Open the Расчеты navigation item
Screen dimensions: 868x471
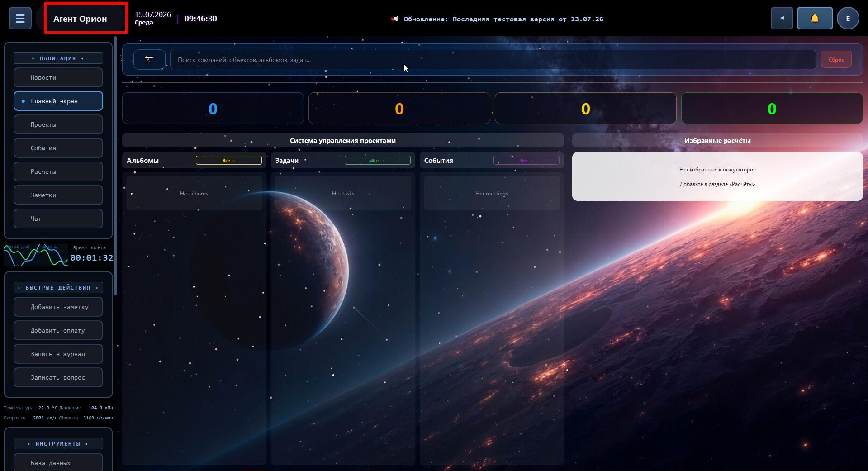pos(58,171)
